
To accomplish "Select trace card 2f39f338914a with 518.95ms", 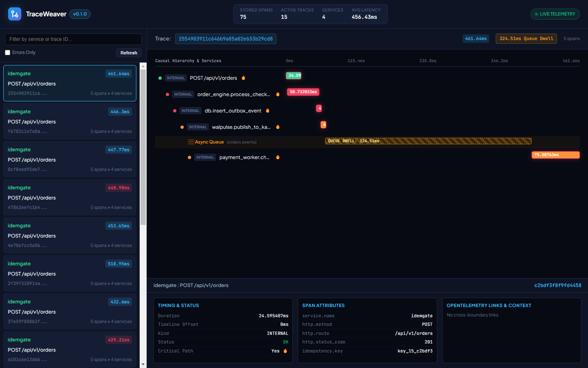I will [x=70, y=274].
